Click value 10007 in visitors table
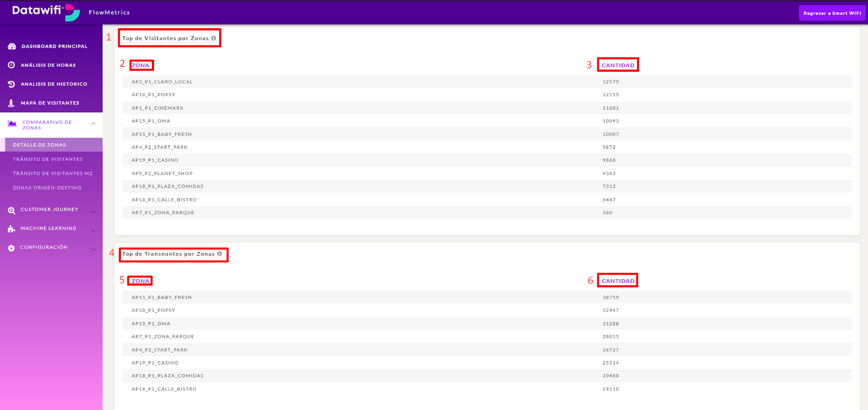The height and width of the screenshot is (410, 868). [610, 134]
